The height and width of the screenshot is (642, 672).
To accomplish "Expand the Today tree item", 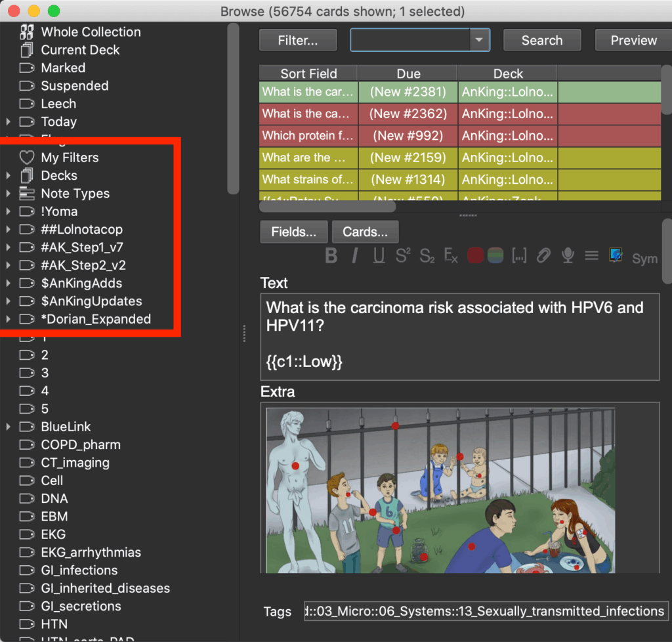I will [9, 121].
